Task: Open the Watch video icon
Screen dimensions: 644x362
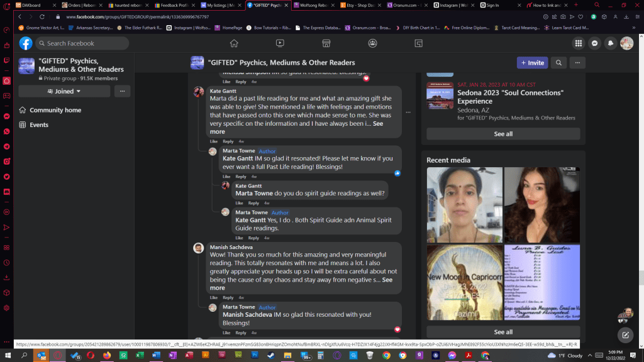Action: [x=280, y=43]
